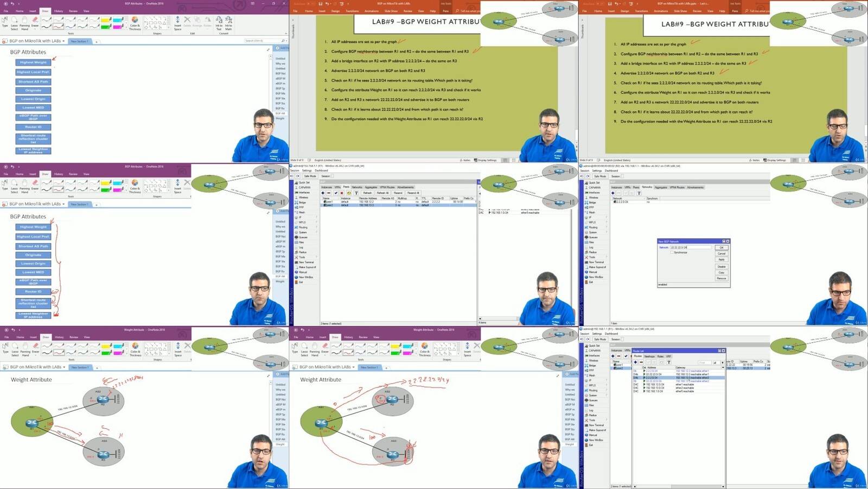Screen dimensions: 868x489
Task: Expand Routing submenu arrow in R1 WinBox Peers sidebar
Action: pyautogui.click(x=316, y=227)
